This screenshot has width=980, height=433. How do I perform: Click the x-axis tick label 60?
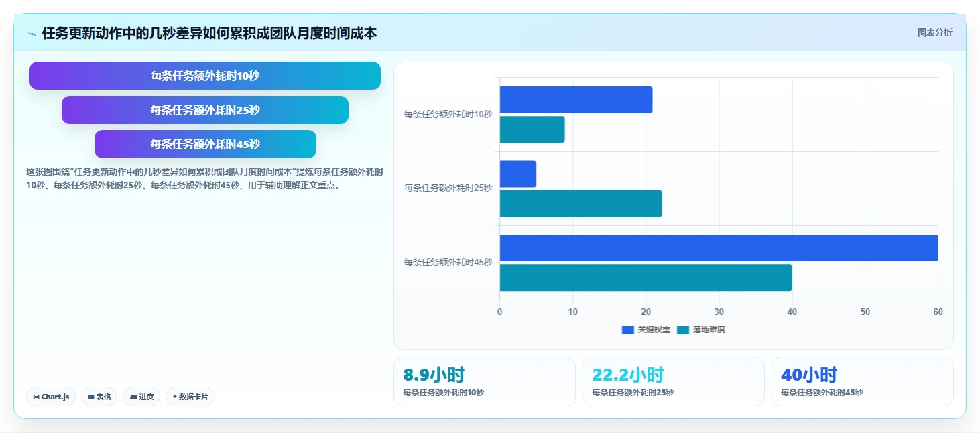(x=938, y=312)
